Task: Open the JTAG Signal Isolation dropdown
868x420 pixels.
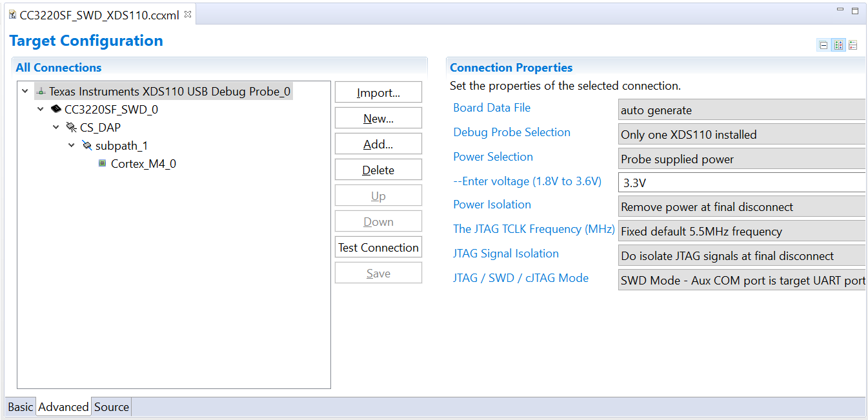Action: 742,255
